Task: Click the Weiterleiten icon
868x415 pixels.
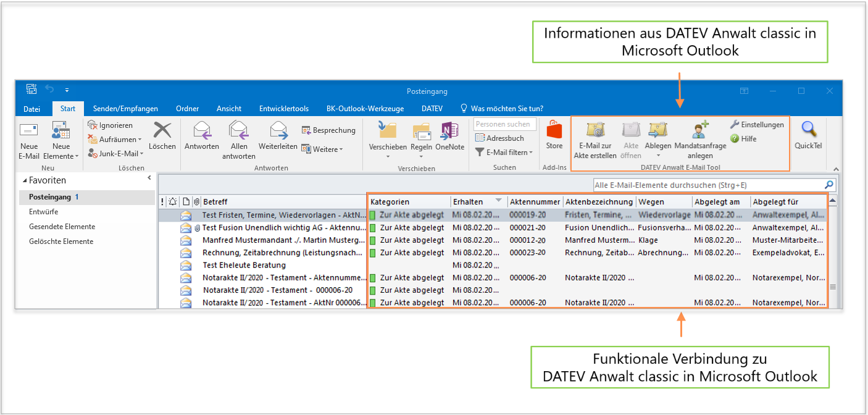Action: [x=278, y=130]
